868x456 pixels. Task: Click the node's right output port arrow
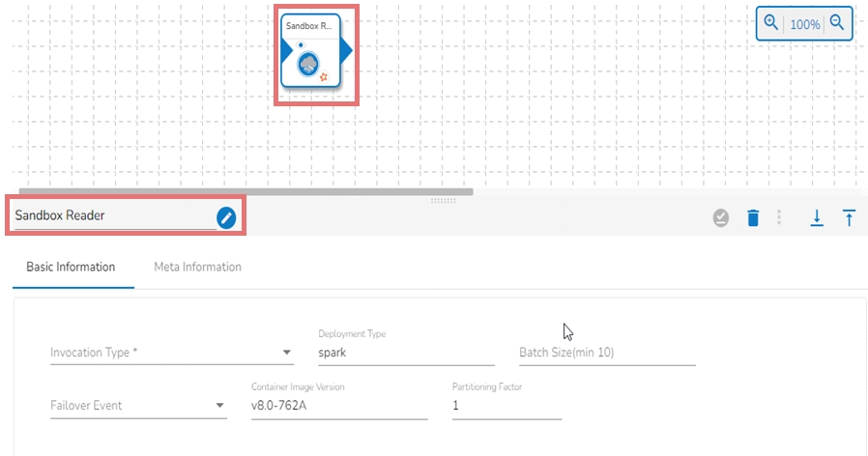(x=346, y=50)
